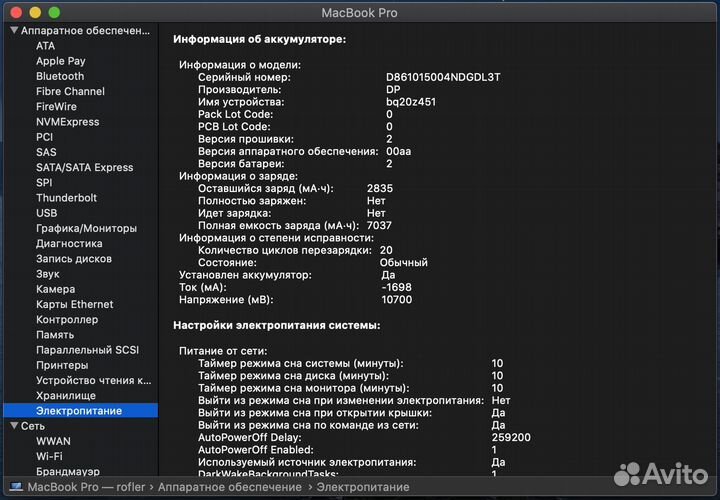Open Apple Pay hardware section

pos(61,61)
